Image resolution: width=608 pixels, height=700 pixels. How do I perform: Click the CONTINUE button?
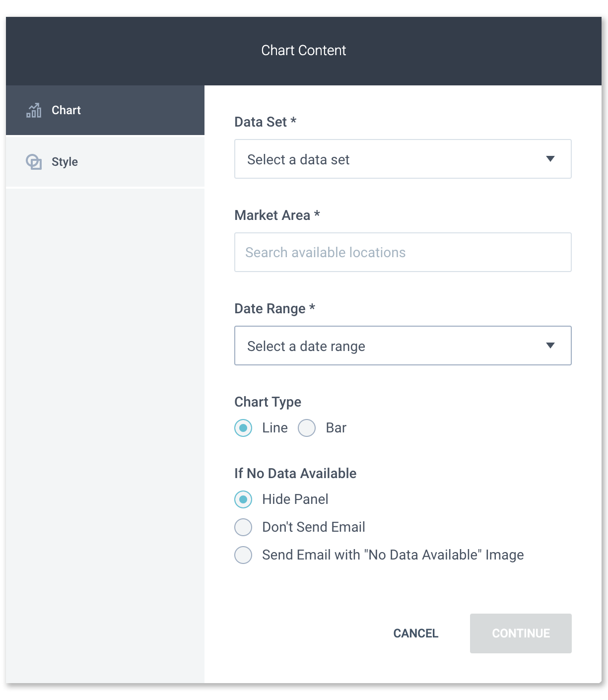point(520,633)
